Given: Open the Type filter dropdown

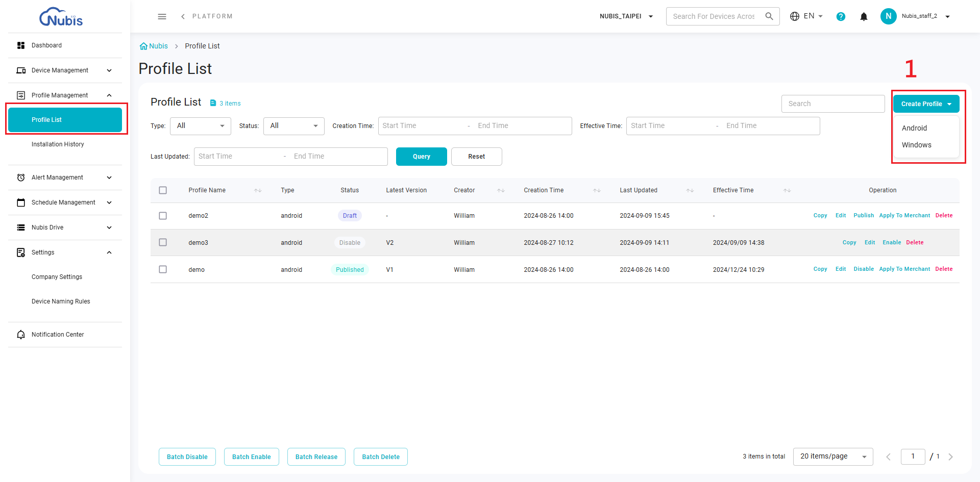Looking at the screenshot, I should pos(201,126).
